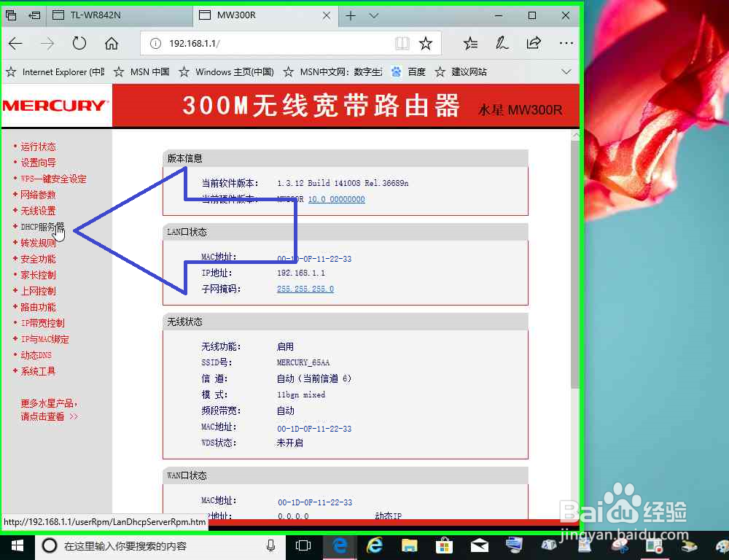
Task: Open MSN 中国 favorite bookmark
Action: pos(142,72)
